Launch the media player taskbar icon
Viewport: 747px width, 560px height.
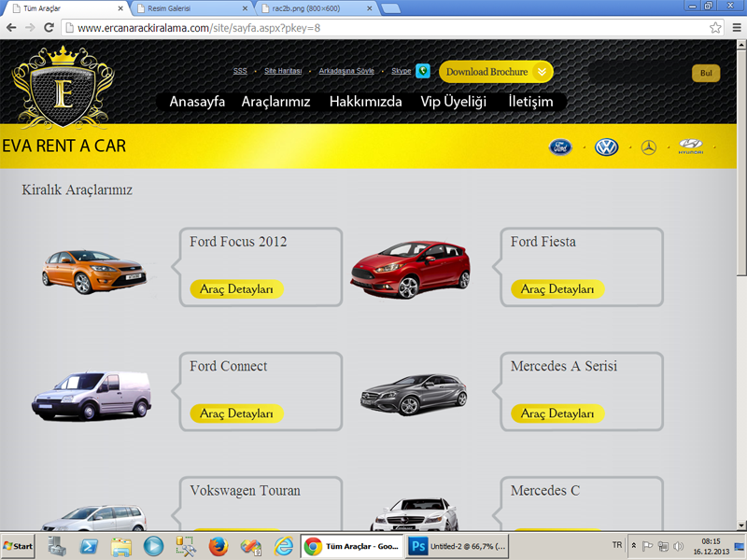[153, 546]
